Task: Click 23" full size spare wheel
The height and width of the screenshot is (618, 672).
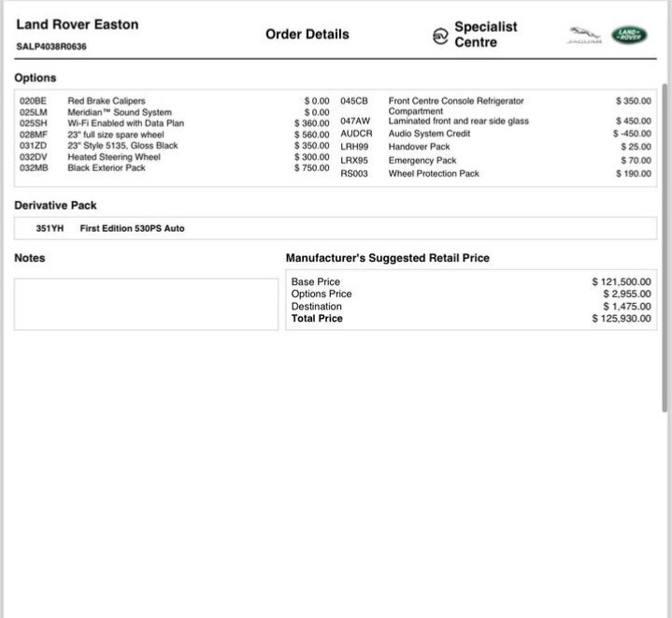Action: tap(116, 135)
